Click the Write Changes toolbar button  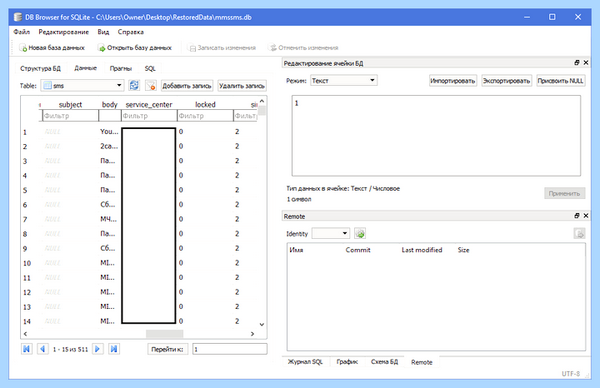click(223, 48)
